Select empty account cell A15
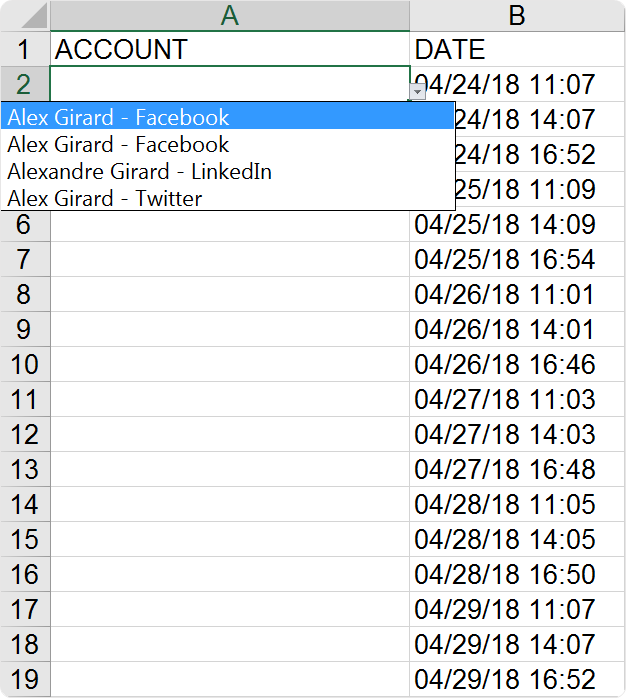The width and height of the screenshot is (626, 698). 230,539
